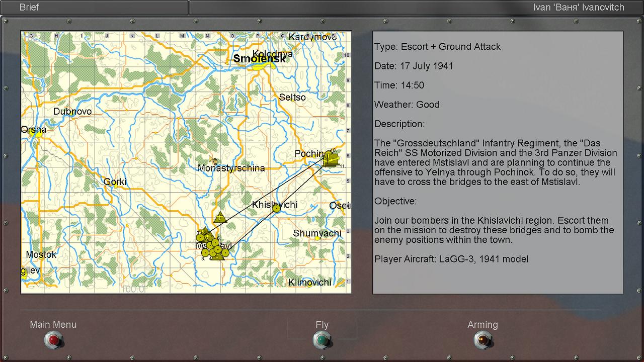The height and width of the screenshot is (362, 644).
Task: Click the Seltso town label
Action: coord(292,98)
